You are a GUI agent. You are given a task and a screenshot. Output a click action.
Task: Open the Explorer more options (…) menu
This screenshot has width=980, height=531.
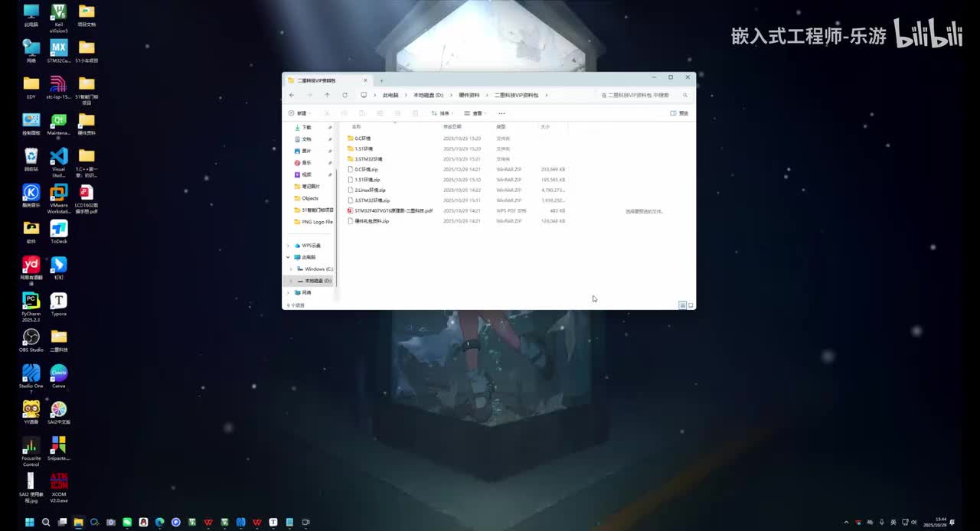click(x=501, y=113)
